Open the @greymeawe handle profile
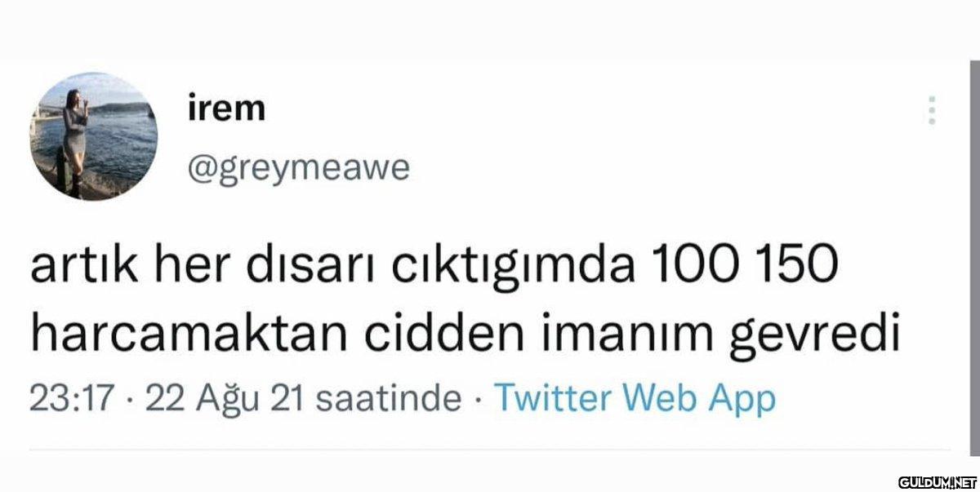 (298, 169)
